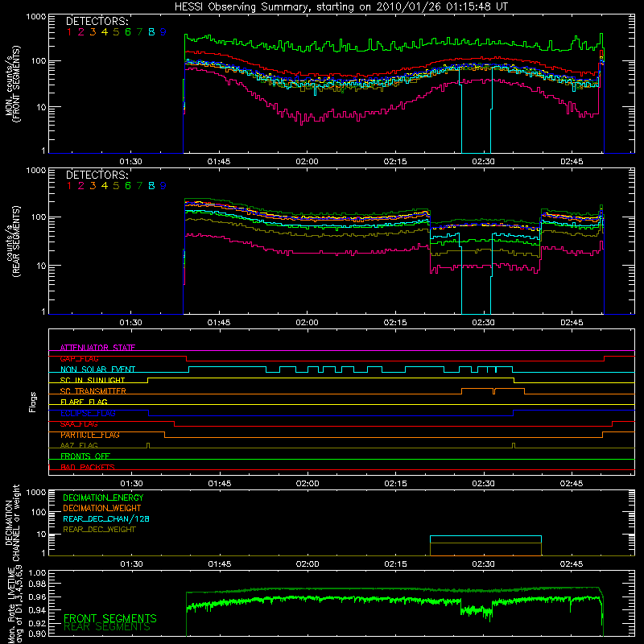Click the FRONT SEGMENTS livetime legend text
This screenshot has height=644, width=644.
pyautogui.click(x=110, y=618)
